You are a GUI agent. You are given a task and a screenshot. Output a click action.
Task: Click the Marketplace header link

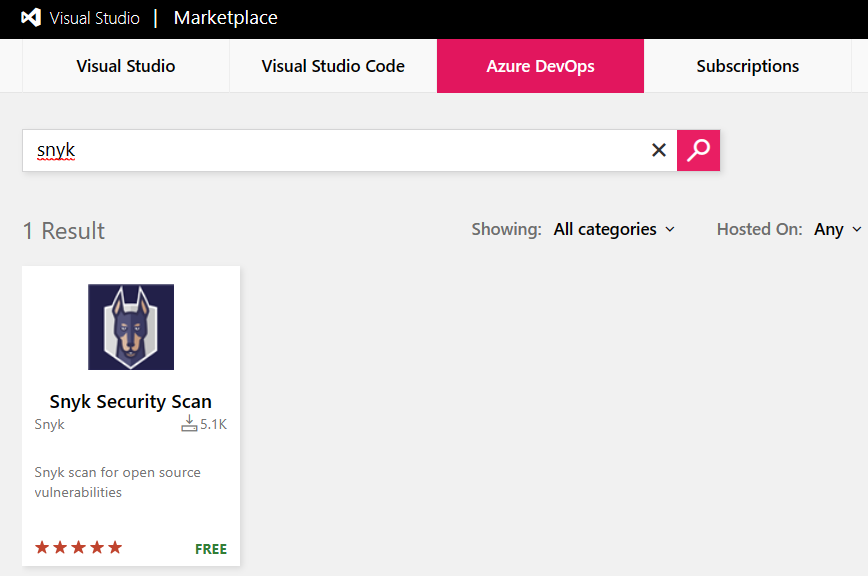(225, 18)
